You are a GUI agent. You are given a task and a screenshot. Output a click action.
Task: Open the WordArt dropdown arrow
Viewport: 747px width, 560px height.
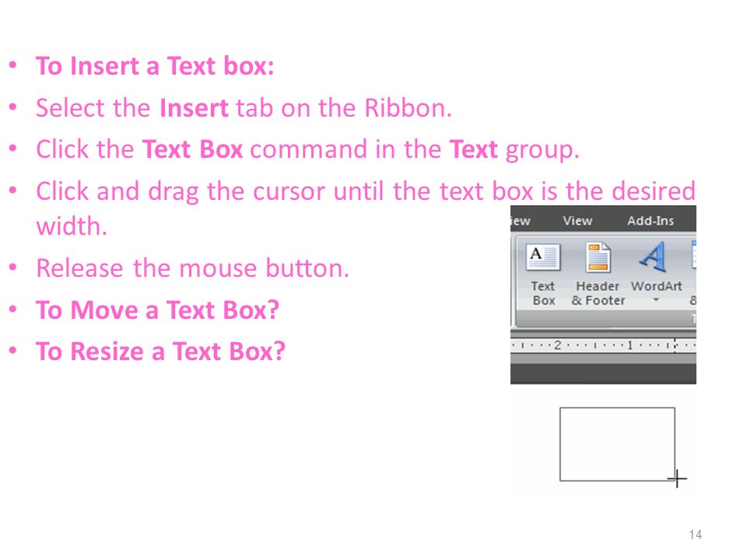pos(656,300)
